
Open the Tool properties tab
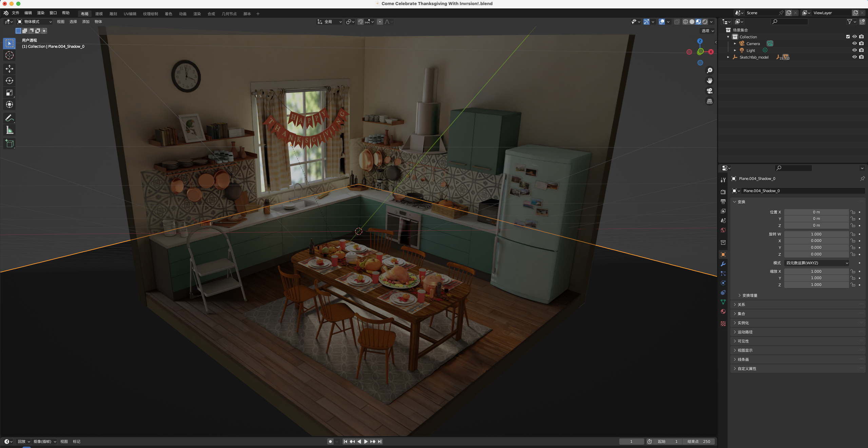click(723, 180)
